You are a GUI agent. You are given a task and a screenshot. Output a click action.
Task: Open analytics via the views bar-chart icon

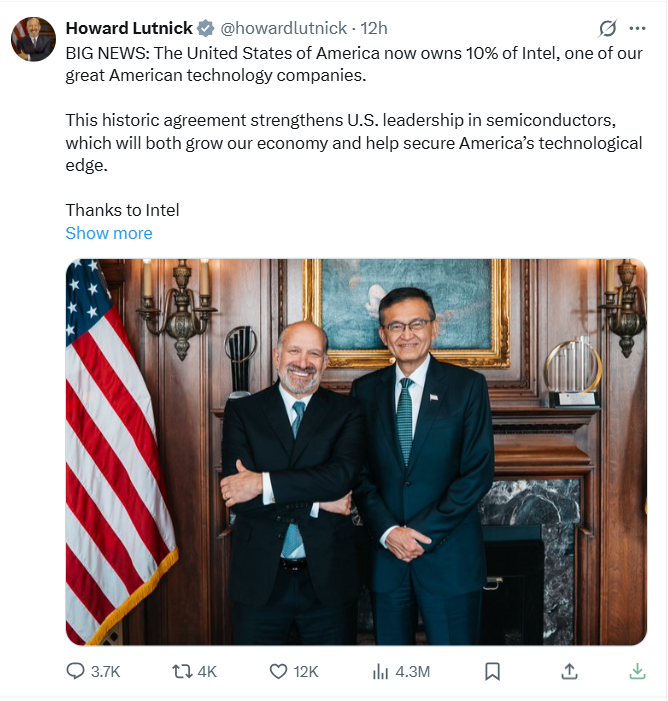[380, 671]
